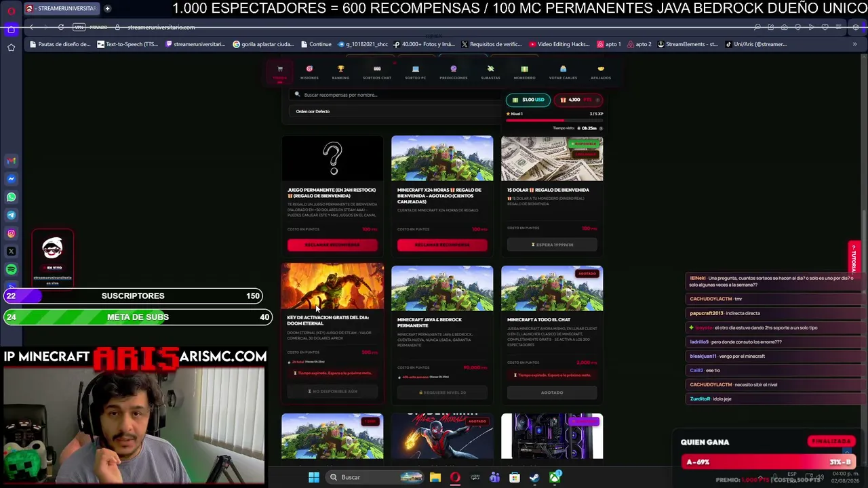Screen dimensions: 868x488
Task: Click the Nivel 1 XP progress bar
Action: point(554,120)
